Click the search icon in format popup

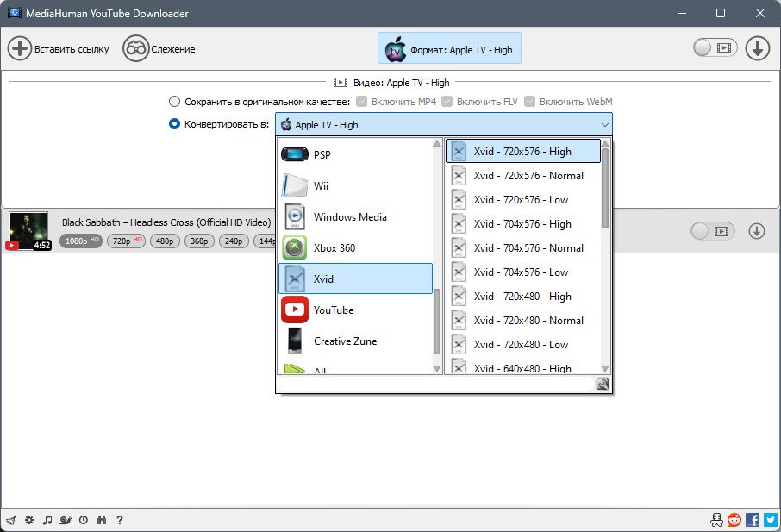click(x=603, y=384)
